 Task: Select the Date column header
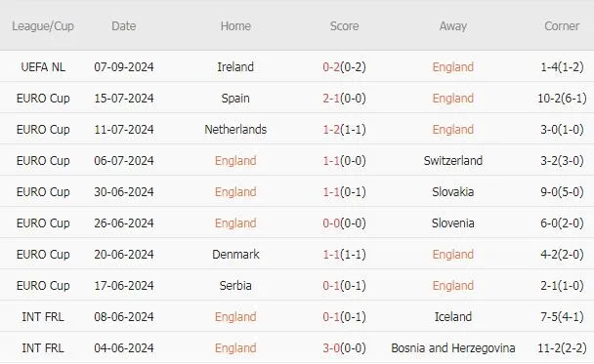point(124,26)
